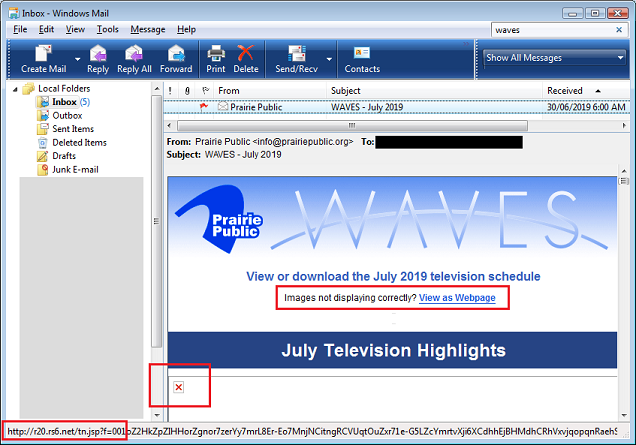Screen dimensions: 636x445
Task: Open the July 2019 television schedule link
Action: 393,276
